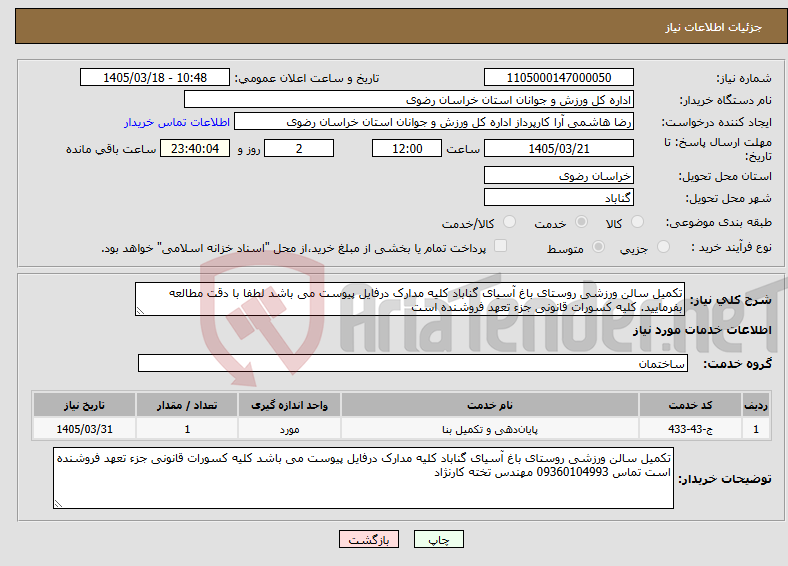Screen dimensions: 788x566
Task: Click the استان محل تحویل field
Action: 559,175
